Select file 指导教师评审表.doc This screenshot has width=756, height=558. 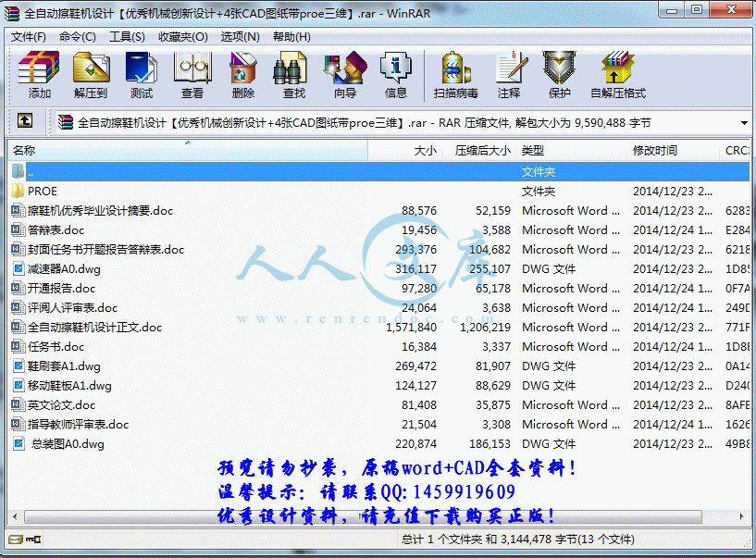click(78, 425)
